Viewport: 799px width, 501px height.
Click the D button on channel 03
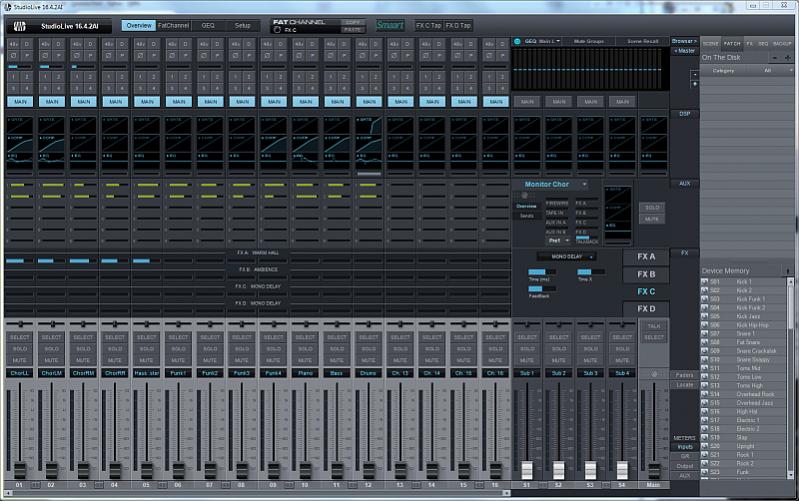click(90, 44)
